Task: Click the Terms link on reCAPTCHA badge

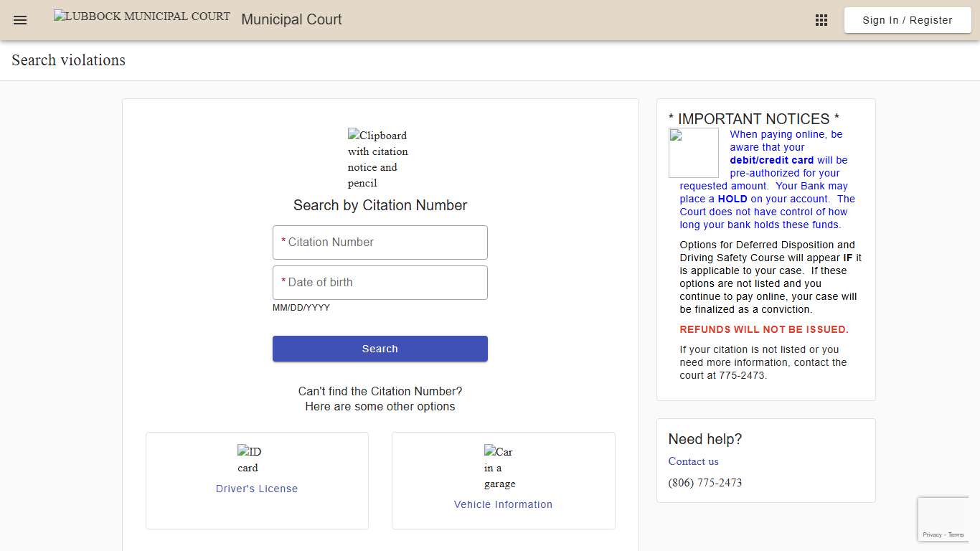Action: [956, 534]
